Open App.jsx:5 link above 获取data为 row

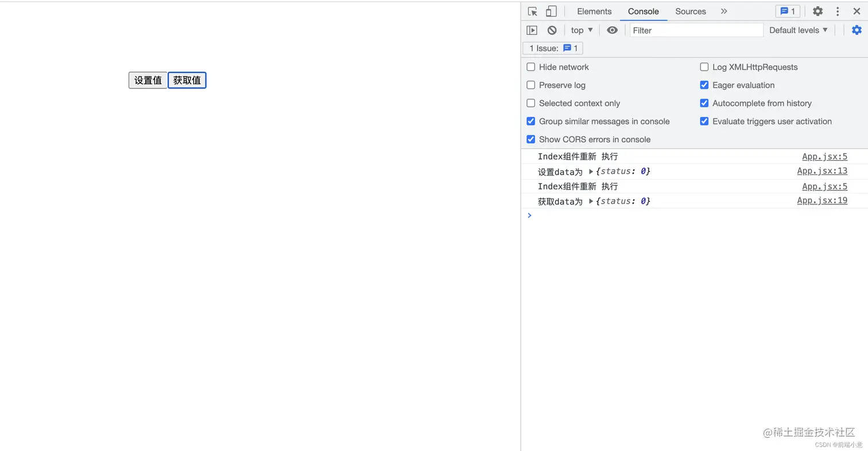[824, 186]
